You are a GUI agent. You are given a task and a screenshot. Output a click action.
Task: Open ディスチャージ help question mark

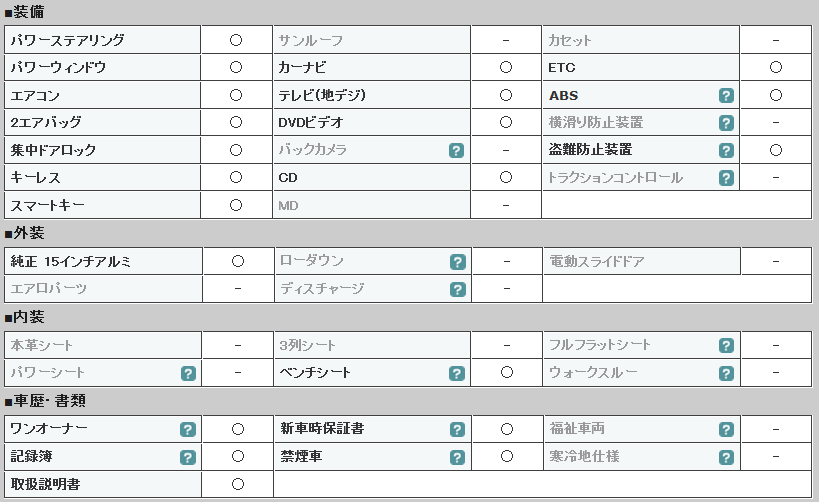click(x=458, y=289)
